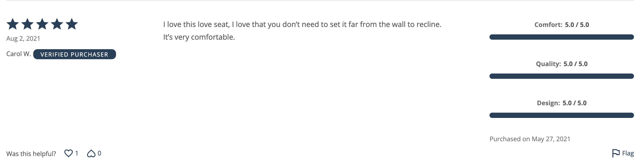Viewport: 644px width, 165px height.
Task: Click the unhelpful count number 0
Action: tap(99, 153)
